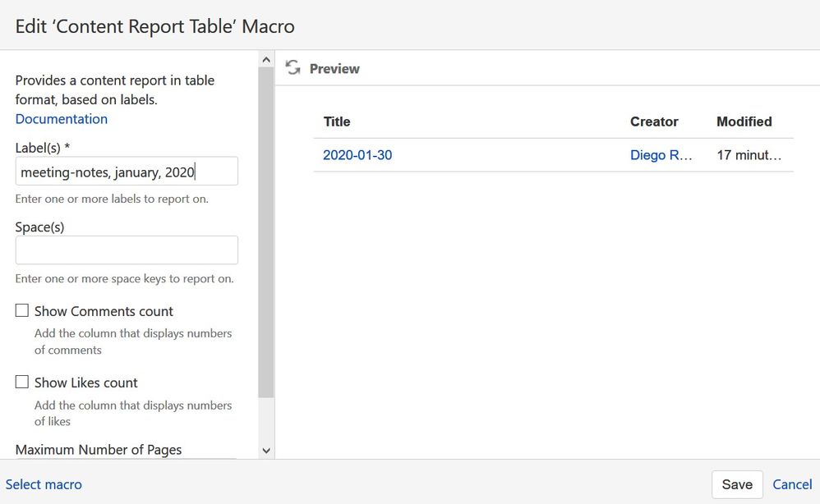
Task: Click the Label(s) input field
Action: point(127,172)
